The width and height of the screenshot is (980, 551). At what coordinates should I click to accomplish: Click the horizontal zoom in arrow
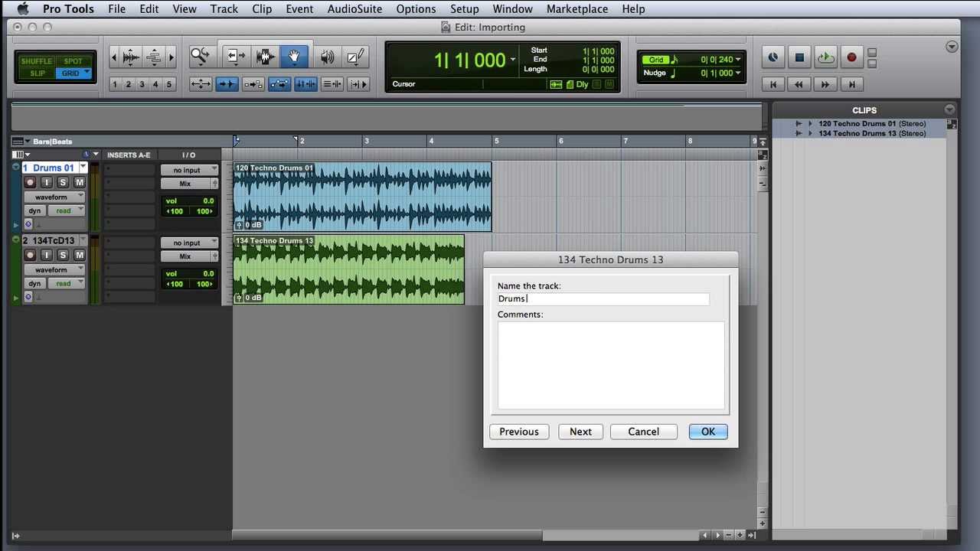click(171, 57)
